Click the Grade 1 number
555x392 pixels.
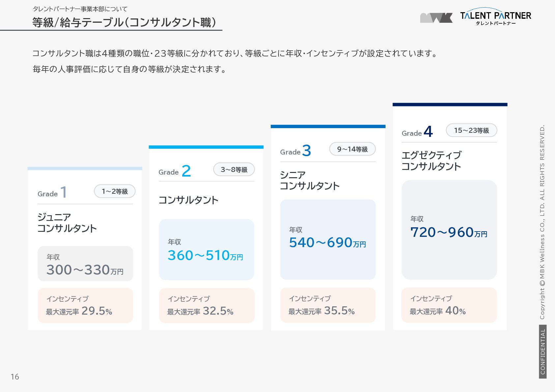point(64,192)
